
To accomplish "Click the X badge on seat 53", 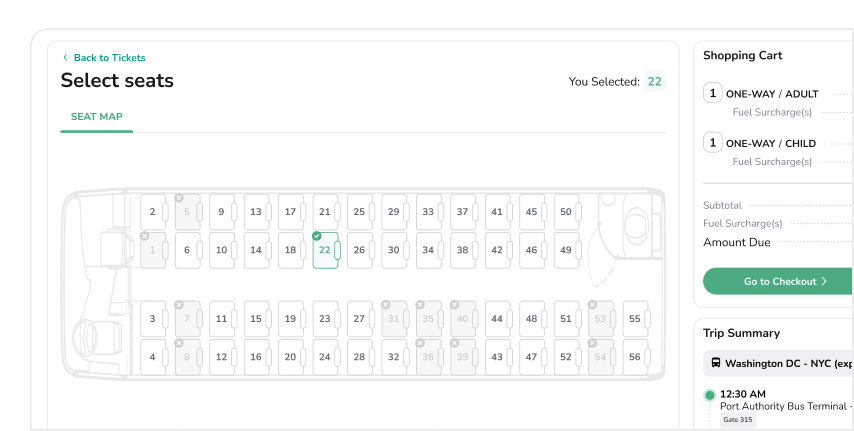I will click(593, 305).
